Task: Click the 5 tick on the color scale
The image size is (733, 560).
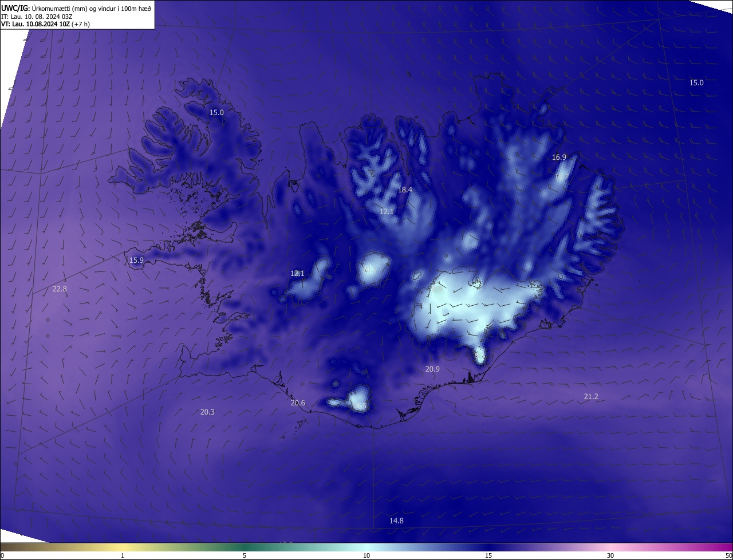Action: coord(245,556)
